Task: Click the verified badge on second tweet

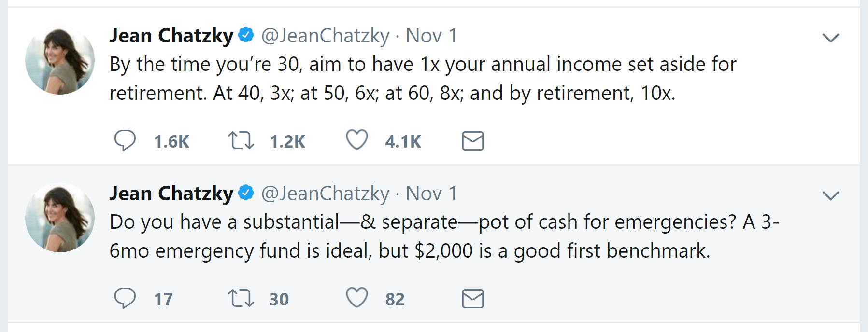Action: [x=246, y=193]
